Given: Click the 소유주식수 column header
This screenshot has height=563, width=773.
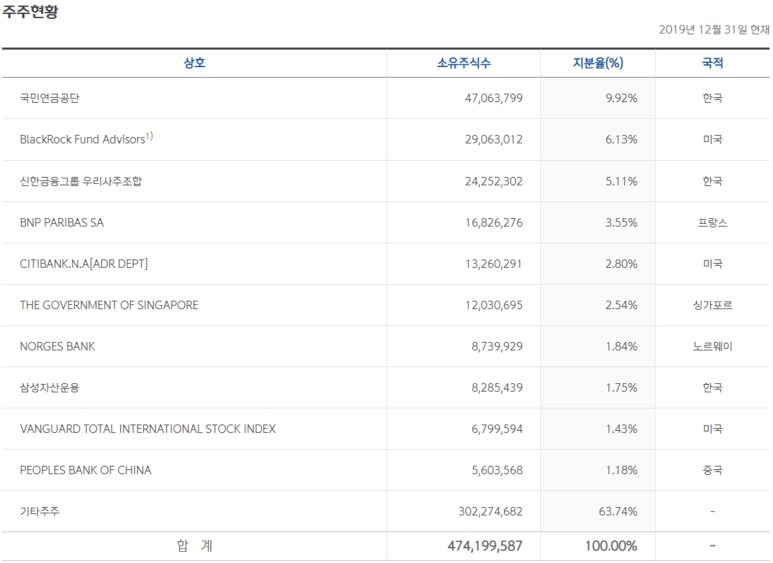Looking at the screenshot, I should (463, 63).
